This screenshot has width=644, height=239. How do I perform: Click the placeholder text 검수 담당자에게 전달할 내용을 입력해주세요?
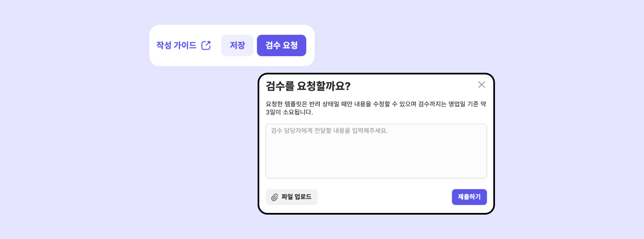329,131
